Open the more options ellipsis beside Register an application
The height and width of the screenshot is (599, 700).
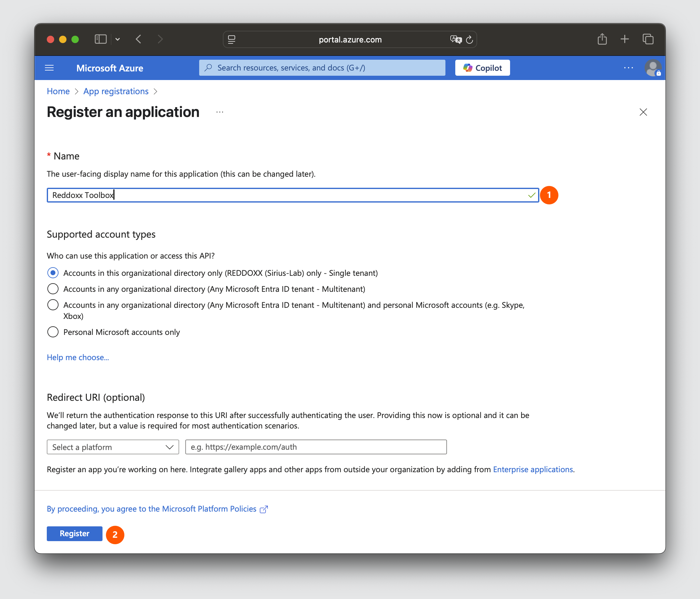[x=219, y=112]
